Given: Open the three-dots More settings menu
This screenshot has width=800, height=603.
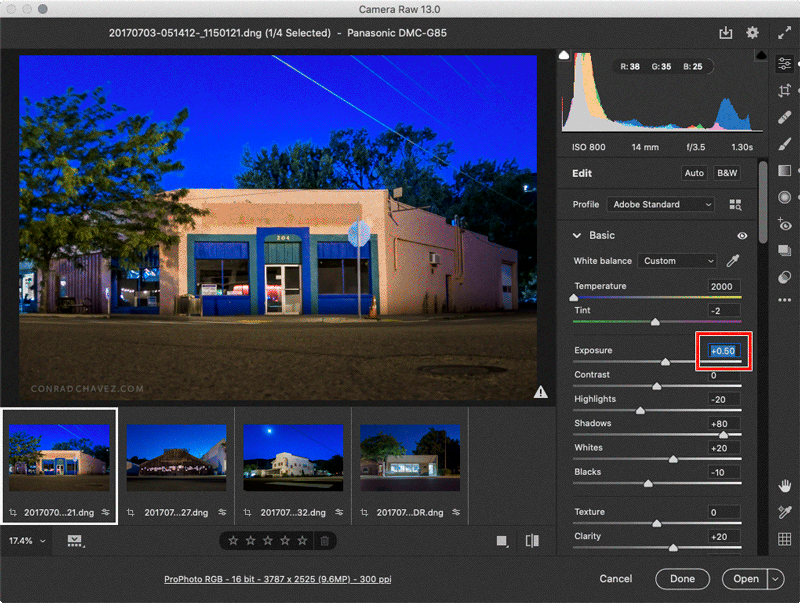Looking at the screenshot, I should click(784, 300).
